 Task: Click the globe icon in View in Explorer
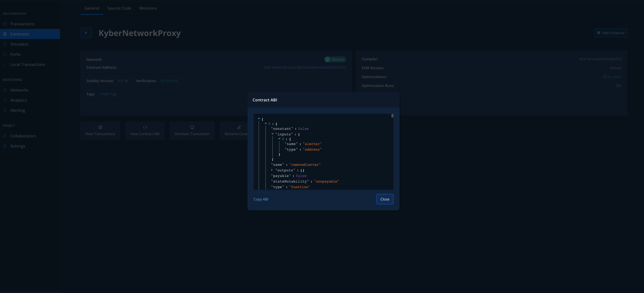pyautogui.click(x=599, y=33)
